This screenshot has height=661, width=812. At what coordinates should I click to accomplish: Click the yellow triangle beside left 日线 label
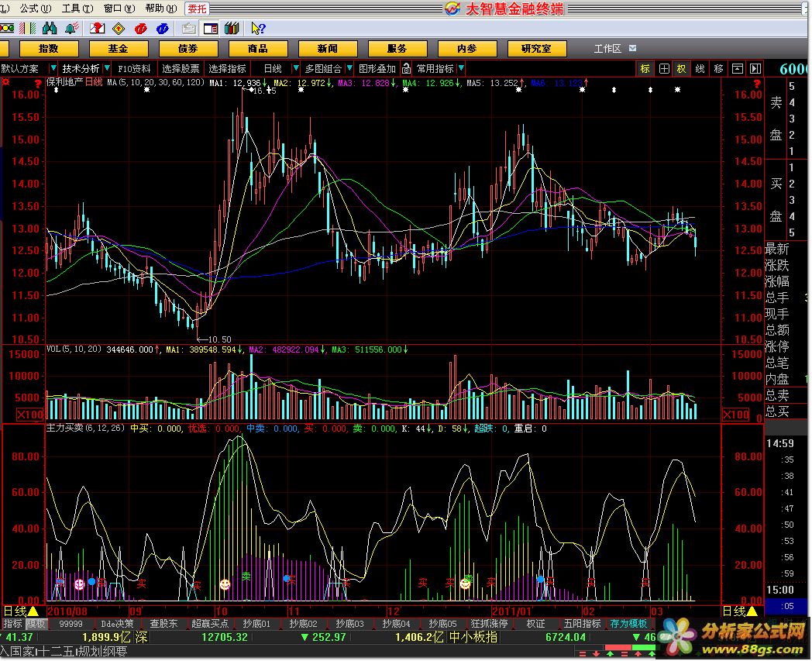click(x=33, y=611)
